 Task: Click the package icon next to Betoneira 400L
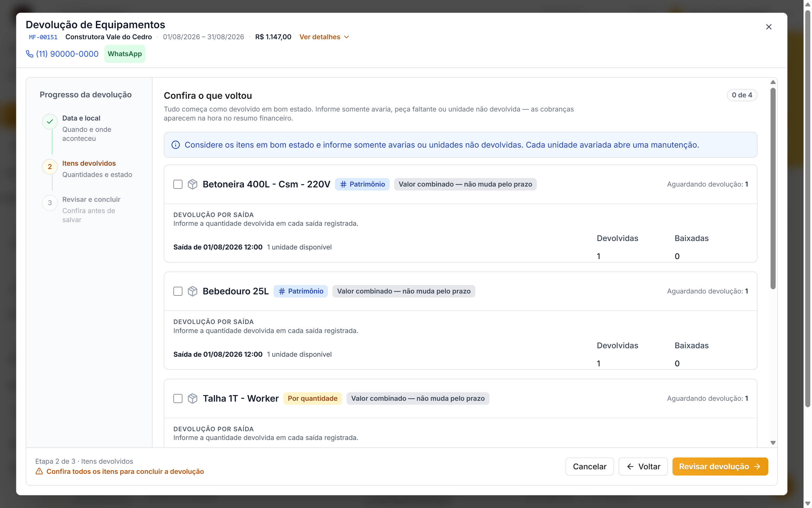tap(193, 184)
